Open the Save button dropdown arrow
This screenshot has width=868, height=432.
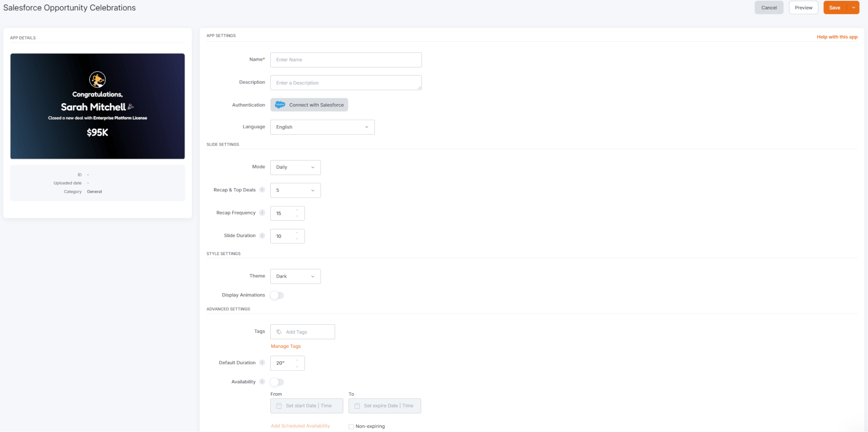(854, 8)
